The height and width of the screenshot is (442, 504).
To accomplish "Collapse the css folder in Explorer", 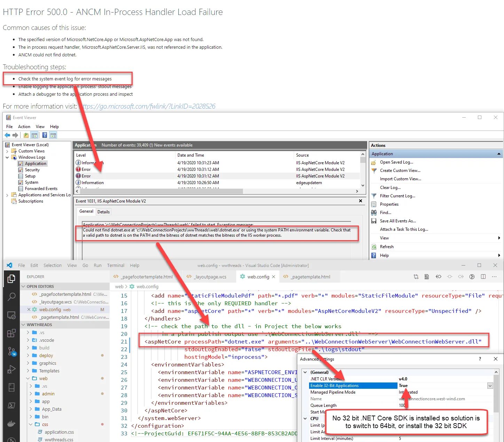I will pos(31,424).
